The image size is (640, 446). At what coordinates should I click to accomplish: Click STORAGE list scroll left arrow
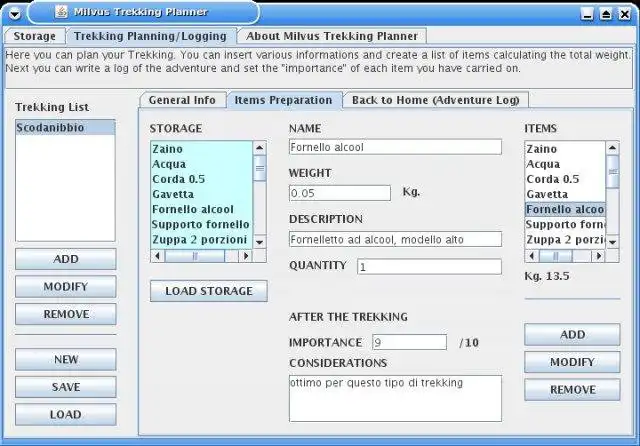(158, 256)
